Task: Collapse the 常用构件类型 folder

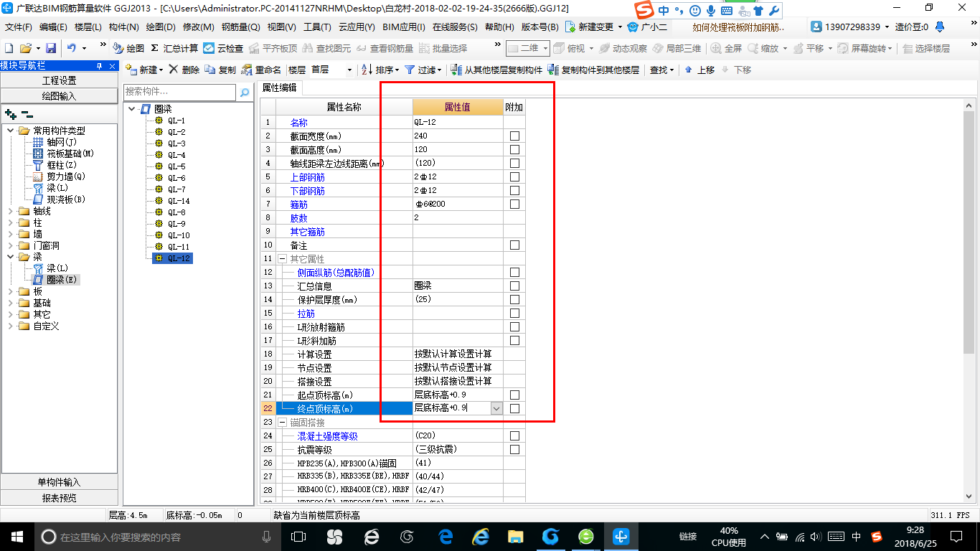Action: [x=10, y=131]
